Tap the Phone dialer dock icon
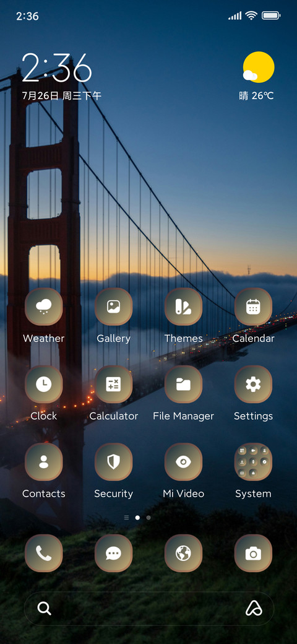The height and width of the screenshot is (644, 297). click(43, 553)
